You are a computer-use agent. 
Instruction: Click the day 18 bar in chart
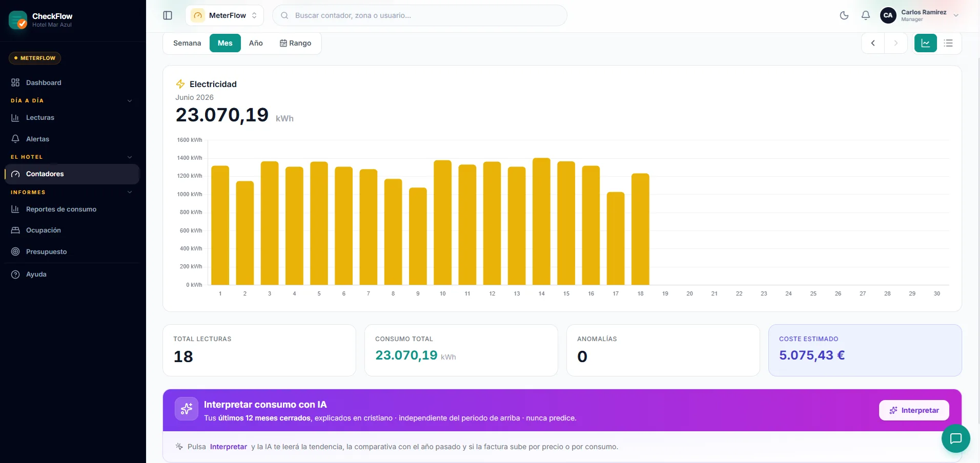coord(640,229)
